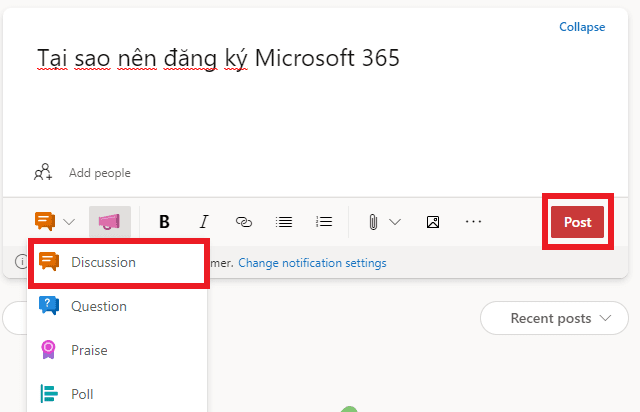Open more formatting options ellipsis
Image resolution: width=640 pixels, height=412 pixels.
click(473, 222)
